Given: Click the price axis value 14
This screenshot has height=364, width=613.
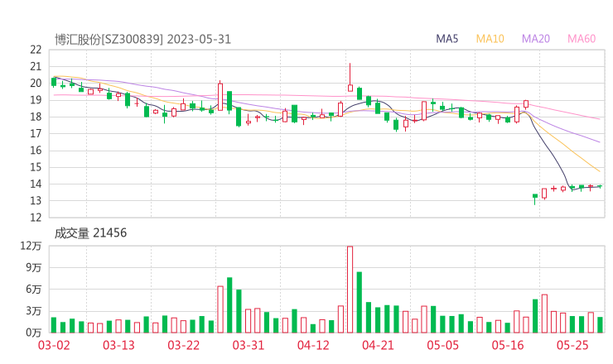Looking at the screenshot, I should [36, 184].
